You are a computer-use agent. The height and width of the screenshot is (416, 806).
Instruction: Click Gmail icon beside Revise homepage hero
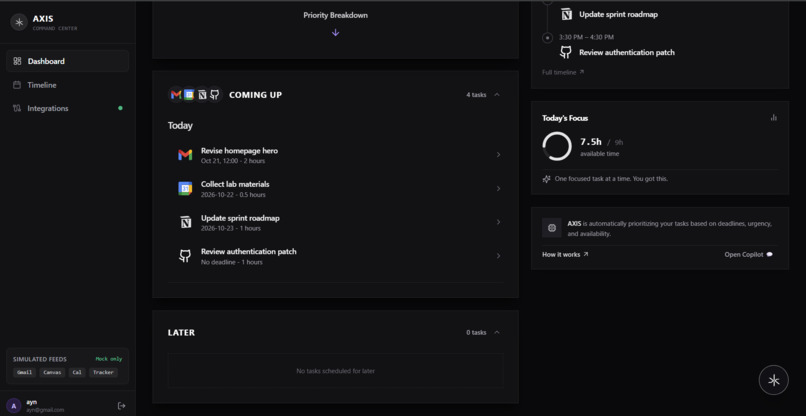click(x=185, y=155)
